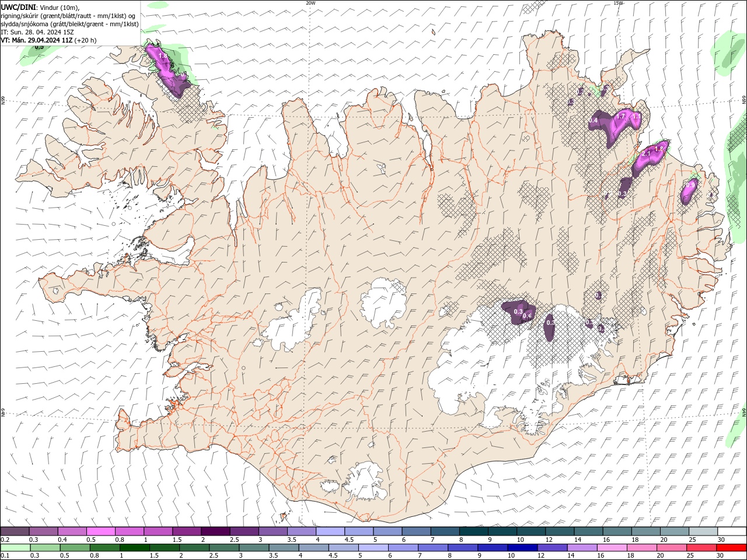Select the 'VT: Mán. 29.04.2024 11Z' valid time

coord(37,40)
